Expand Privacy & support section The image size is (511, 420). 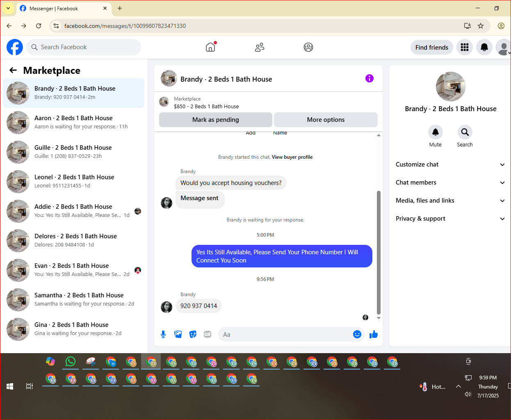tap(450, 219)
